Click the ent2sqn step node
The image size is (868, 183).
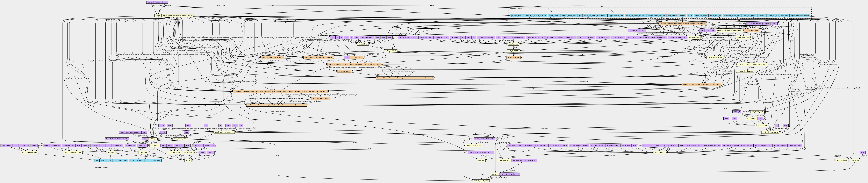153,139
